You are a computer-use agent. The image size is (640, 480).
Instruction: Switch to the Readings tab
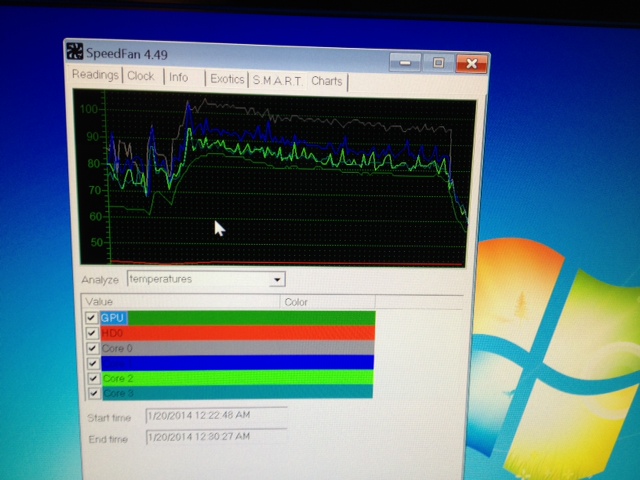(95, 75)
